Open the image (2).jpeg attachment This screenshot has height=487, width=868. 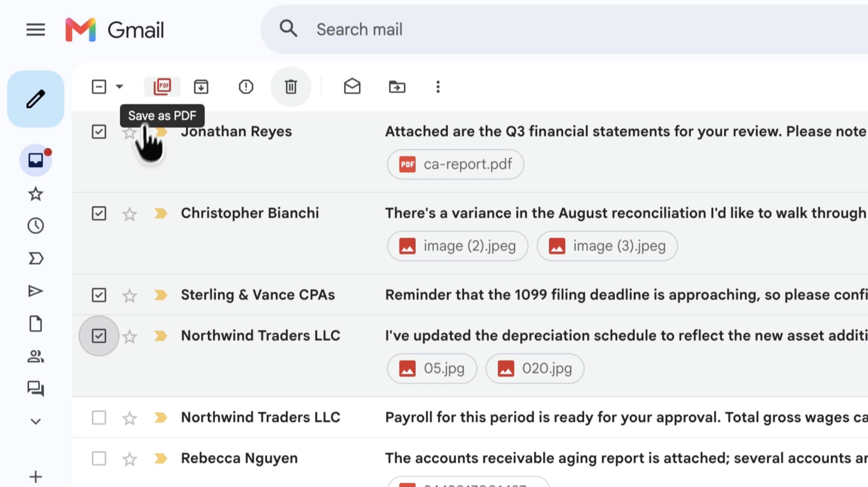click(457, 246)
